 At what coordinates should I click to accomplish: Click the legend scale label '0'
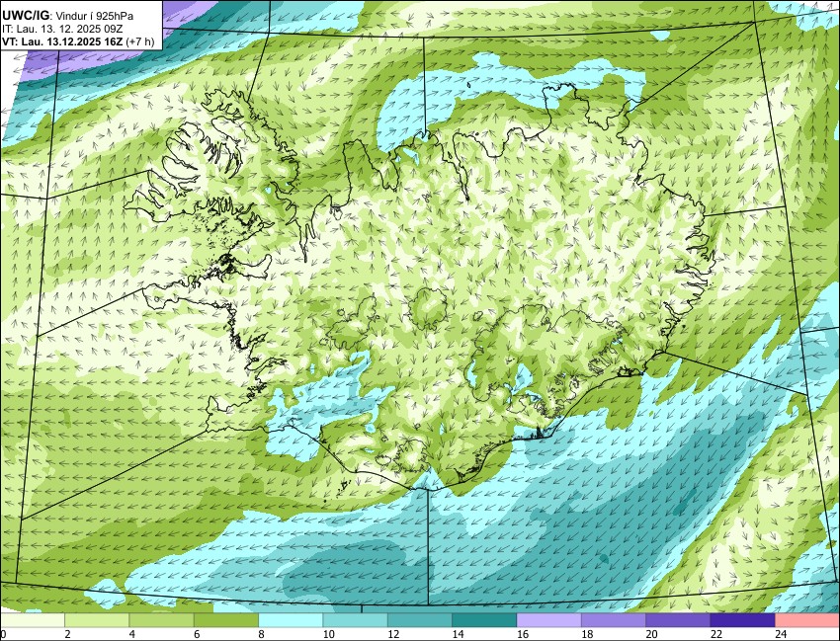click(3, 634)
